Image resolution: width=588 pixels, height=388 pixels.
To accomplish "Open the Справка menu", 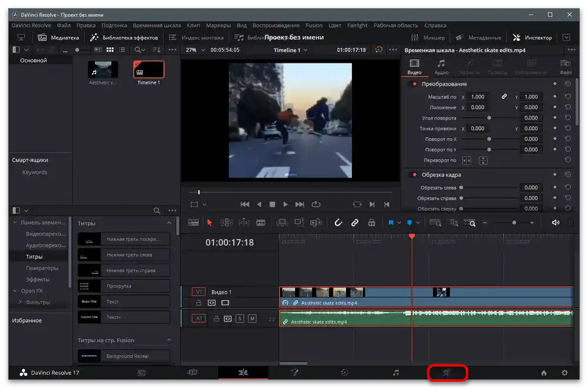I will pos(435,25).
